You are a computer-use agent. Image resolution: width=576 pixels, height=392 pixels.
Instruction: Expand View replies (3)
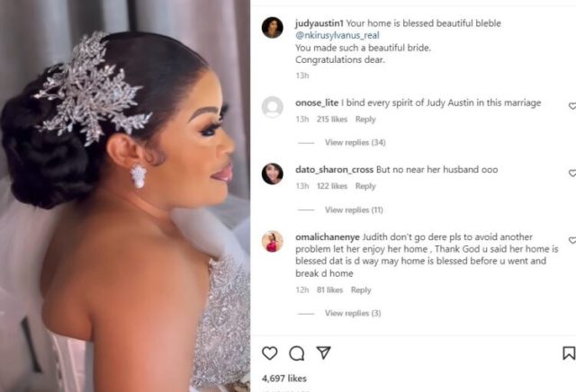pyautogui.click(x=353, y=313)
